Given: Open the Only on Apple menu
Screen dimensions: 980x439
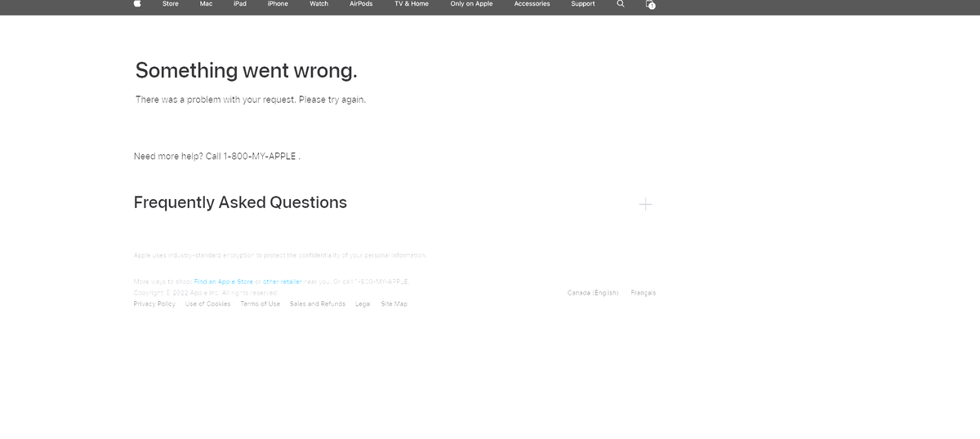Looking at the screenshot, I should (472, 4).
